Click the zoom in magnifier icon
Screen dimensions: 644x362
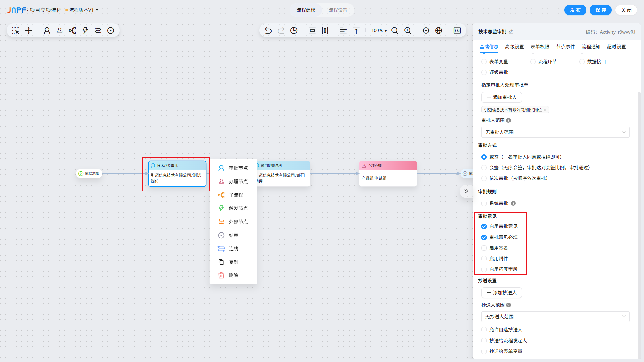click(x=408, y=31)
